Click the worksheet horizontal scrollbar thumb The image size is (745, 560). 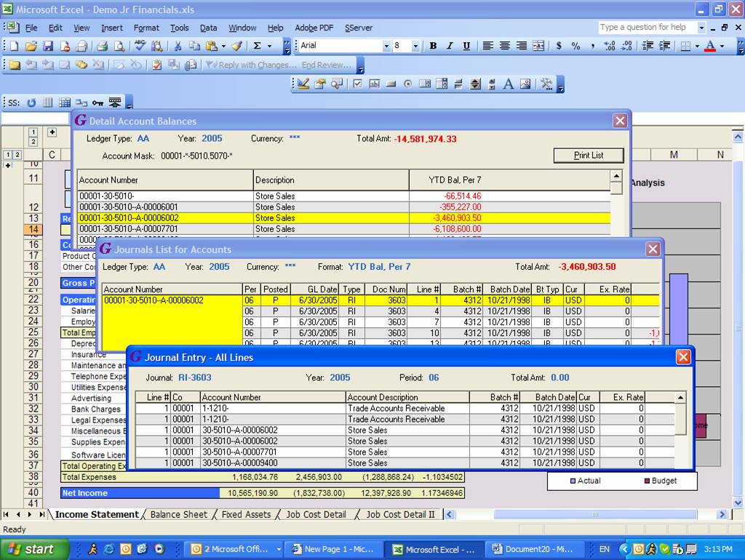[595, 514]
